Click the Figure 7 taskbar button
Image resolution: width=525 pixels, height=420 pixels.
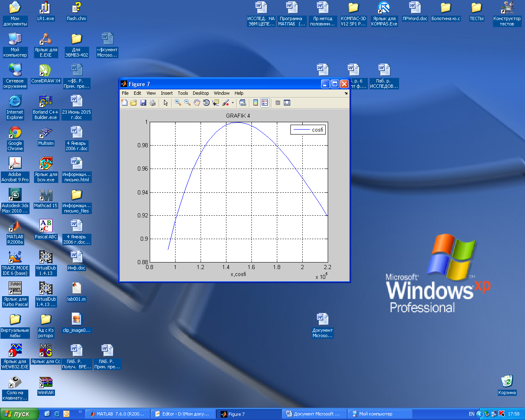(x=249, y=414)
